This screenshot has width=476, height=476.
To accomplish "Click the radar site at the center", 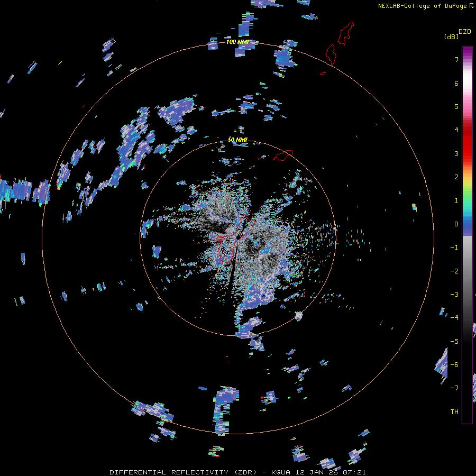I will (239, 237).
